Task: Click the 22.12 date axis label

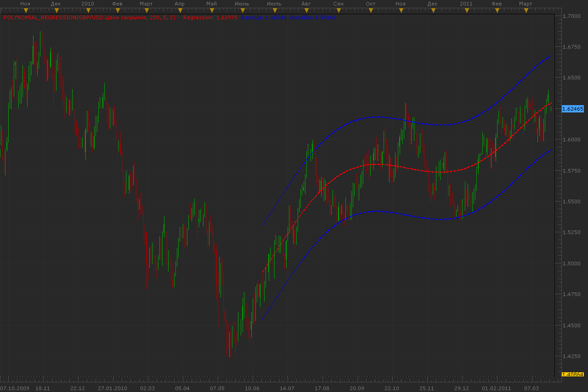Action: (x=78, y=388)
